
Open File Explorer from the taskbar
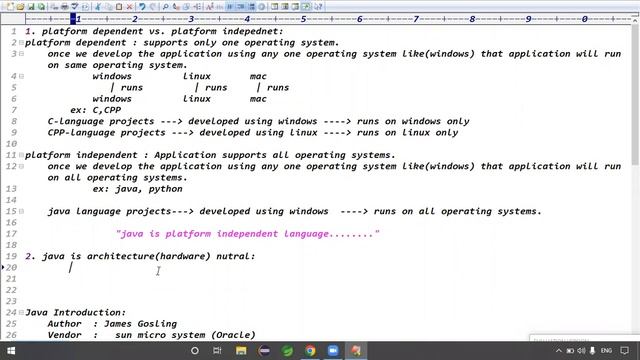[x=241, y=351]
